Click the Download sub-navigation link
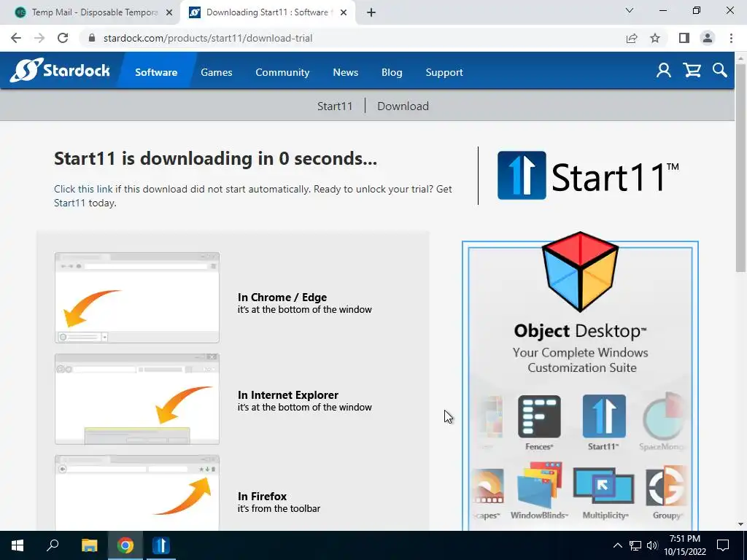Image resolution: width=747 pixels, height=560 pixels. click(x=403, y=106)
